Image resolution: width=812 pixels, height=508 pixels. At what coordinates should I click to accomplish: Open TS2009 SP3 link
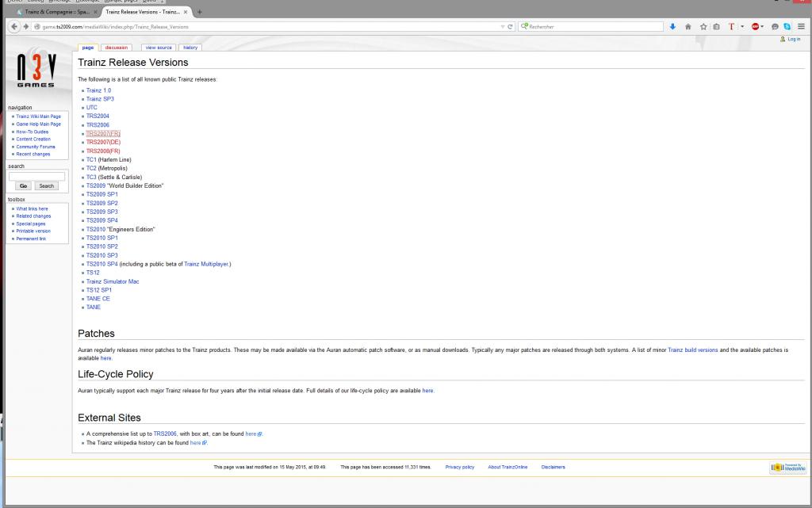(x=102, y=212)
